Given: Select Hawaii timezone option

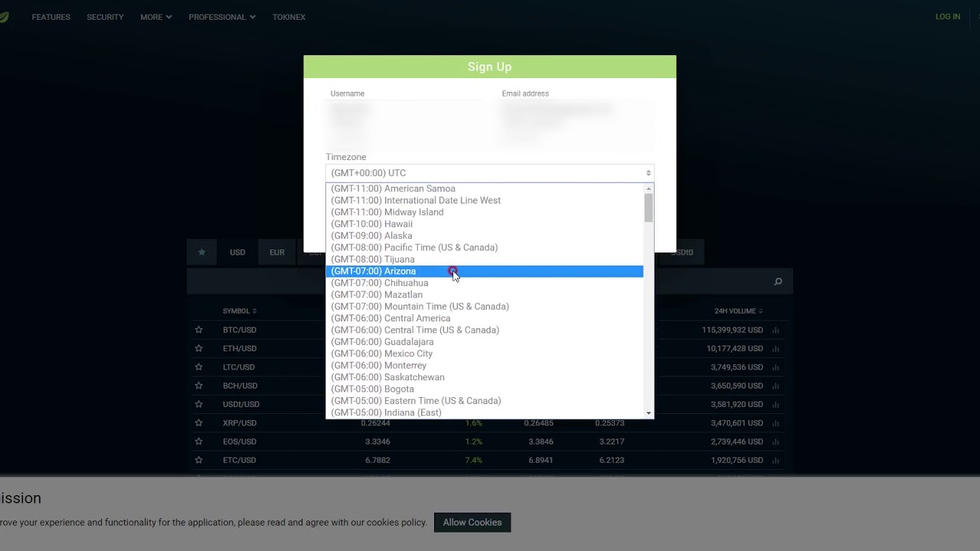Looking at the screenshot, I should (x=485, y=224).
